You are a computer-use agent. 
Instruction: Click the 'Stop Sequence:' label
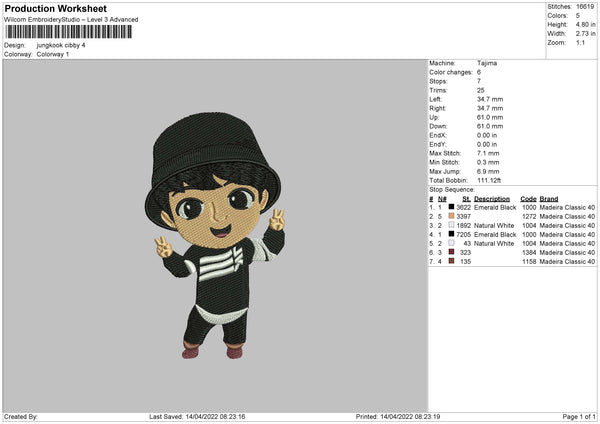click(452, 190)
